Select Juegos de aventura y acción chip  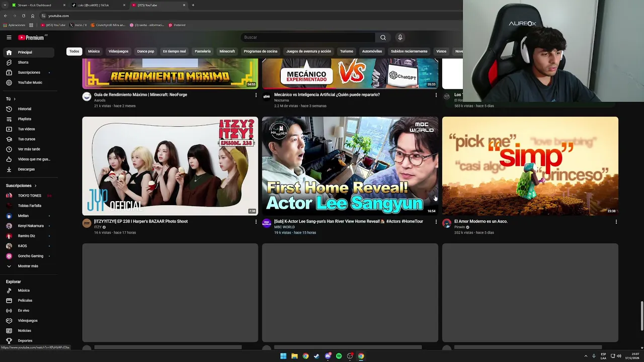(308, 51)
